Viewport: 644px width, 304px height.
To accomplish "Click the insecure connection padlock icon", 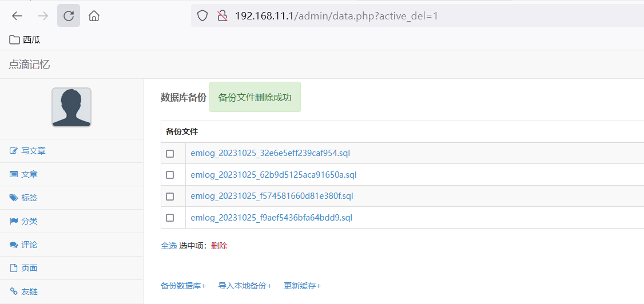I will (222, 16).
